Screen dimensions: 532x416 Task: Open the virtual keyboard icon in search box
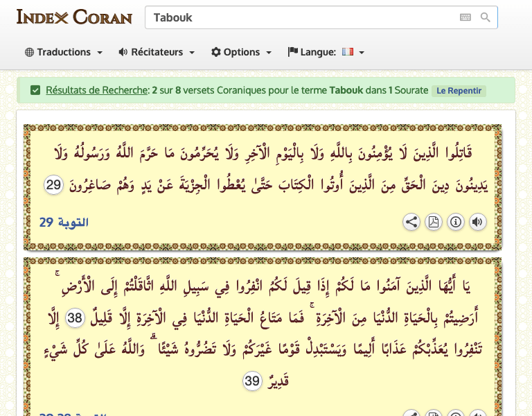pyautogui.click(x=465, y=17)
